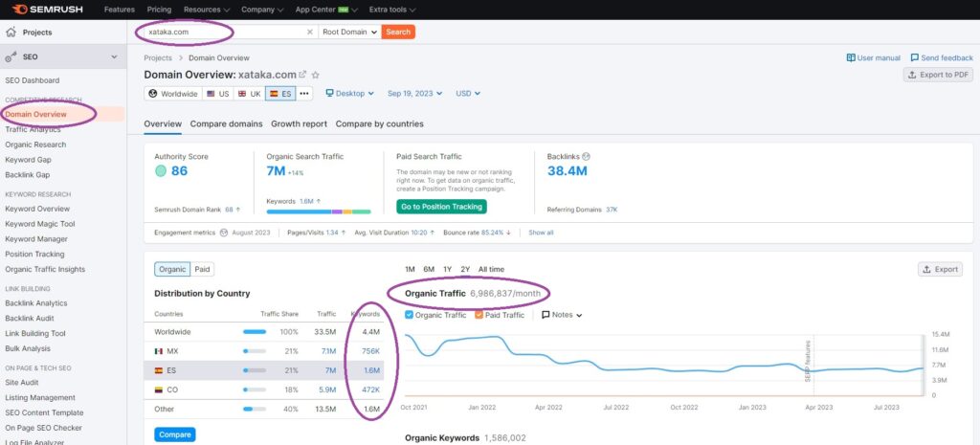Image resolution: width=980 pixels, height=445 pixels.
Task: Expand the Desktop device dropdown
Action: click(x=350, y=94)
